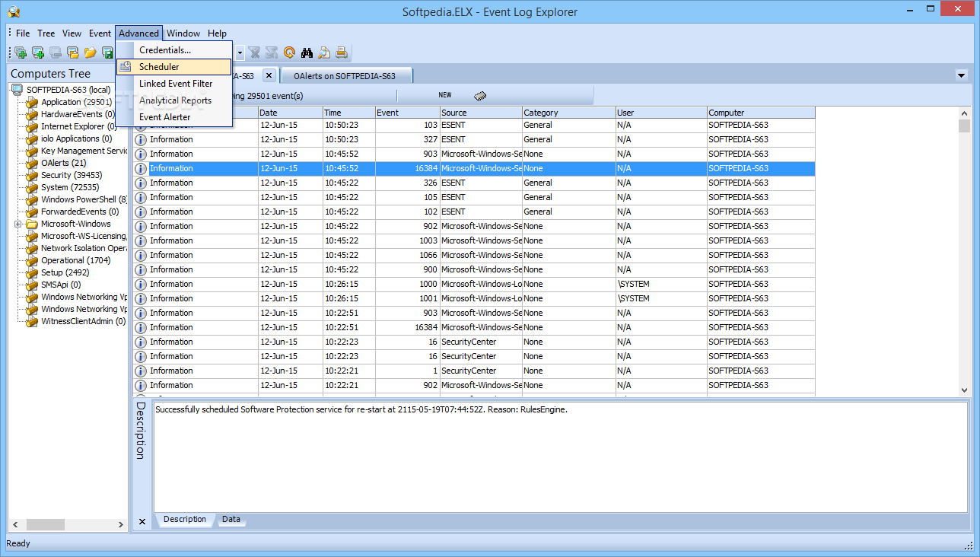Choose Scheduler from the Advanced menu
Image resolution: width=980 pixels, height=557 pixels.
click(174, 67)
